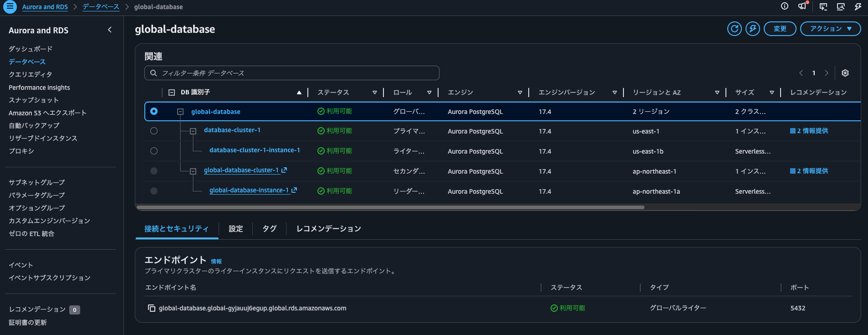The height and width of the screenshot is (335, 868).
Task: Switch to 接続とセキュリティ tab
Action: coord(177,229)
